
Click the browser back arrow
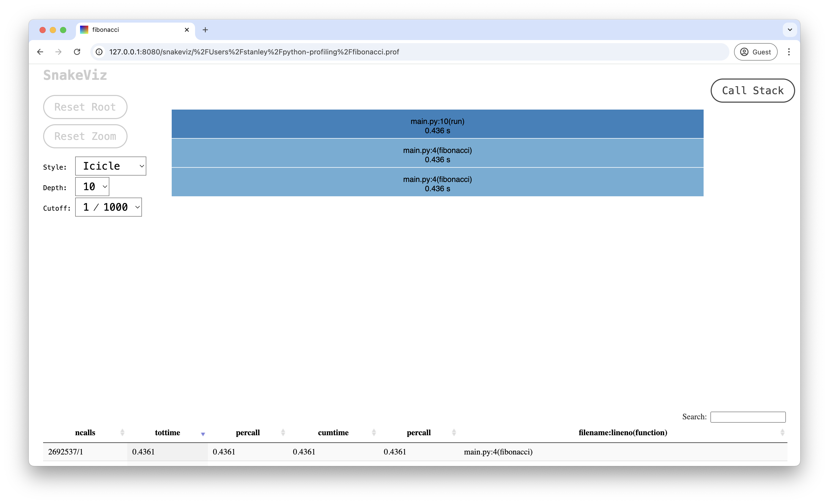40,52
